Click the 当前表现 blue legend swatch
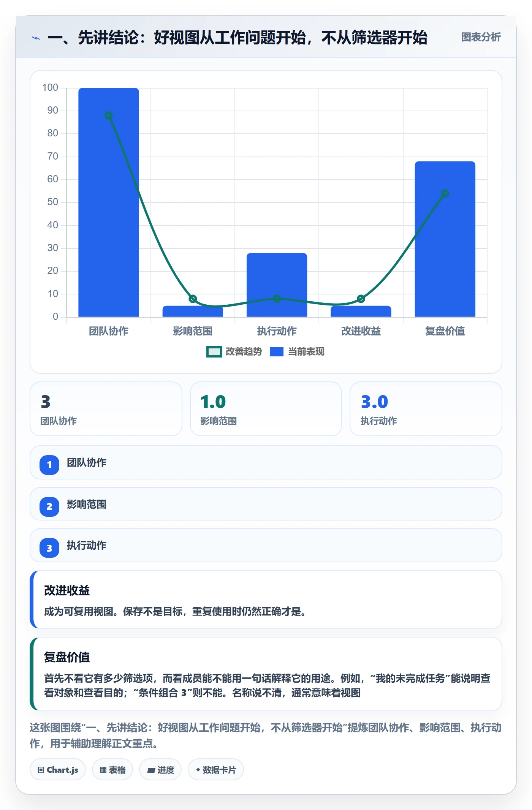The width and height of the screenshot is (532, 810). tap(277, 352)
